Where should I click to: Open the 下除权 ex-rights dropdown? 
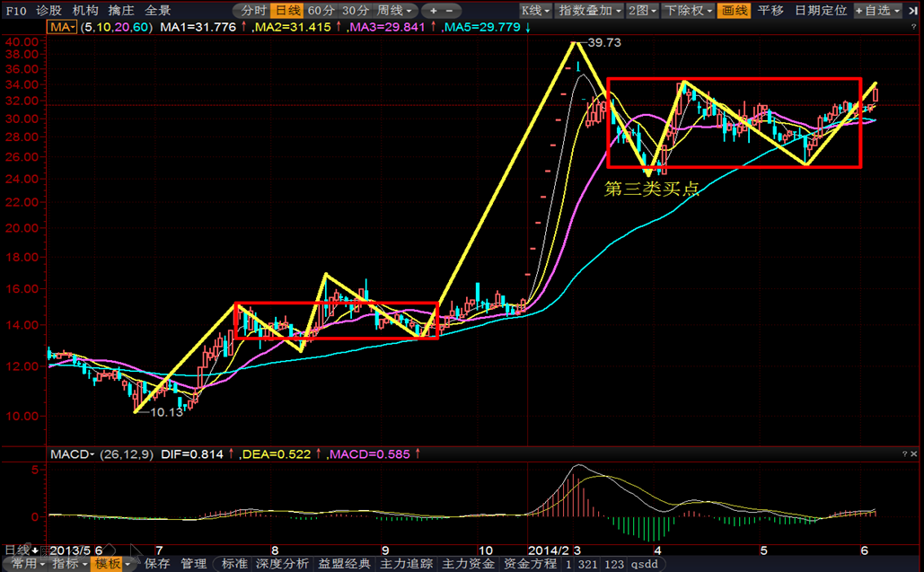688,11
